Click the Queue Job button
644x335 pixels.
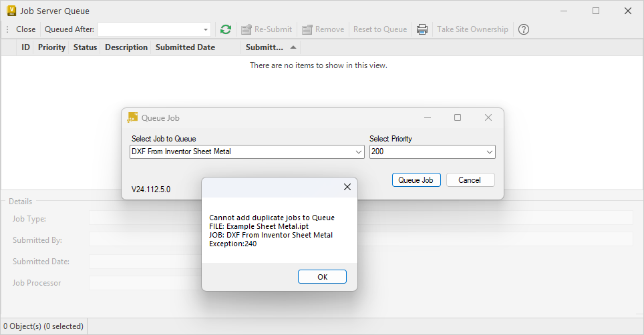point(416,180)
